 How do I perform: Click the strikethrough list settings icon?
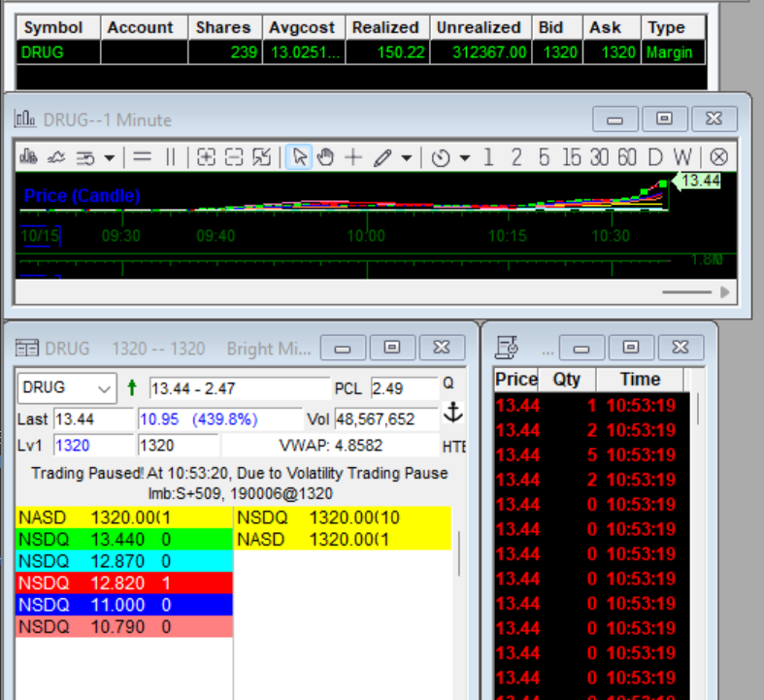click(85, 158)
